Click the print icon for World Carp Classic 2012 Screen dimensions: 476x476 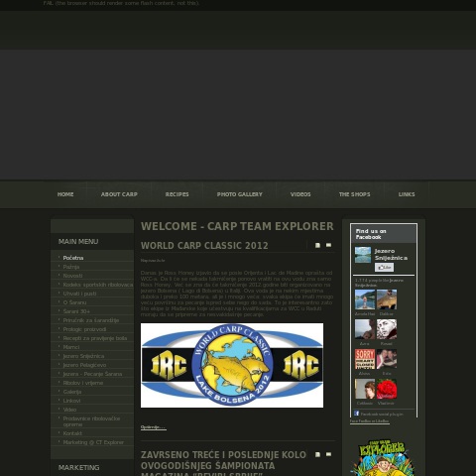317,245
